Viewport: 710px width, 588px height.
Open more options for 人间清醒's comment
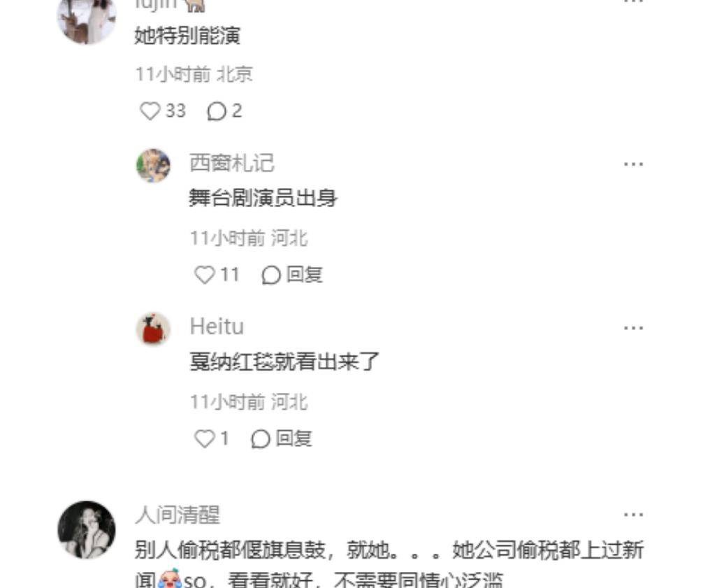pyautogui.click(x=633, y=515)
